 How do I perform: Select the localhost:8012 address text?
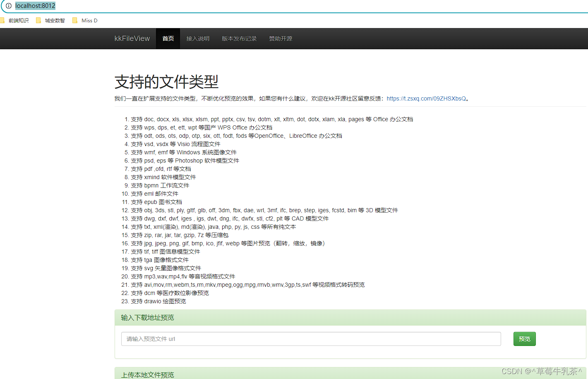coord(35,6)
